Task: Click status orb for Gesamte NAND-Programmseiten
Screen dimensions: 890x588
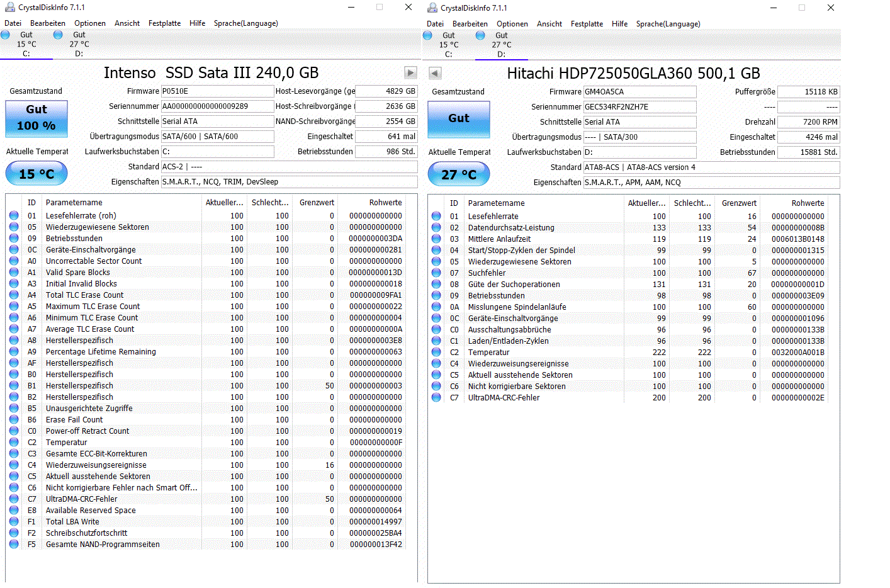Action: (x=14, y=545)
